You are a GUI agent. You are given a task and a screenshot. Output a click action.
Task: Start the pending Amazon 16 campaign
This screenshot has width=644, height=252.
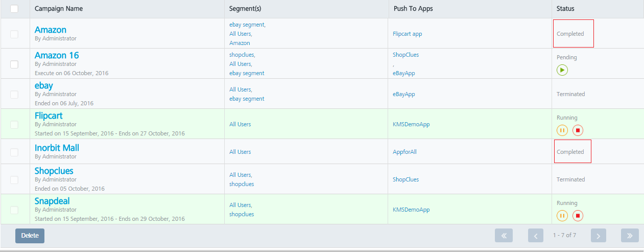[x=562, y=70]
